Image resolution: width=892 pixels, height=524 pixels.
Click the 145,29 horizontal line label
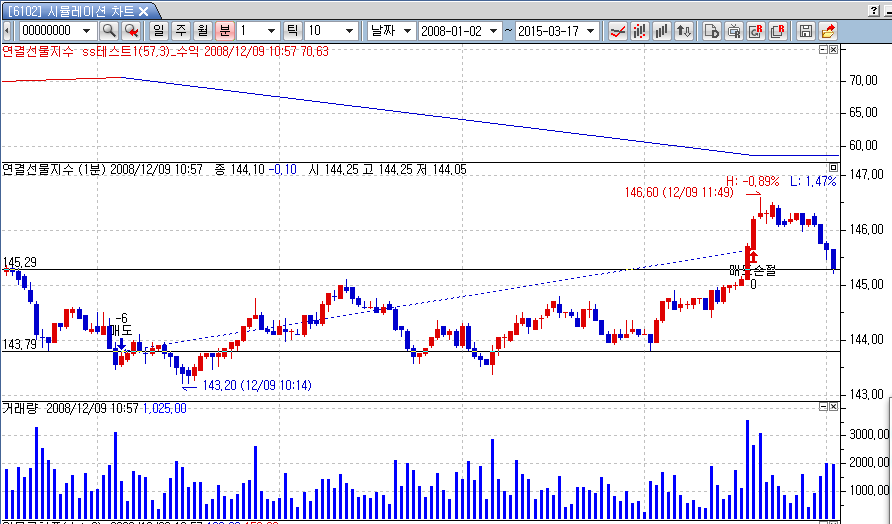pos(20,262)
